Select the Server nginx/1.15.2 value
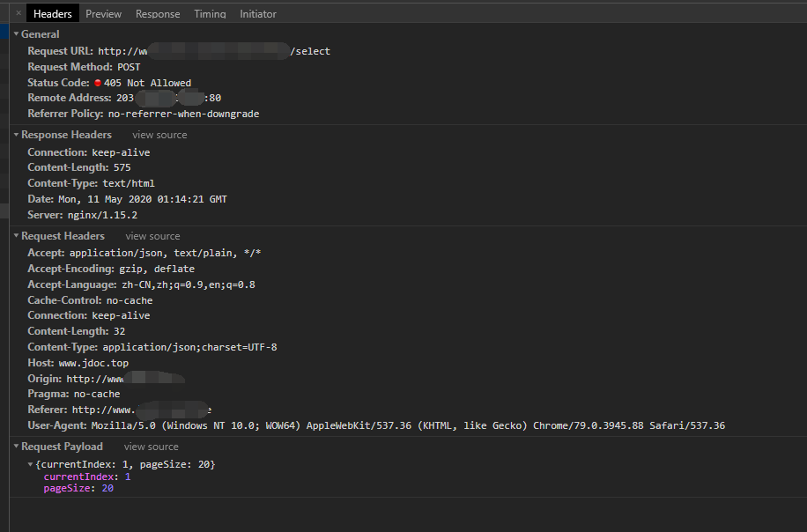807x532 pixels. [x=102, y=215]
